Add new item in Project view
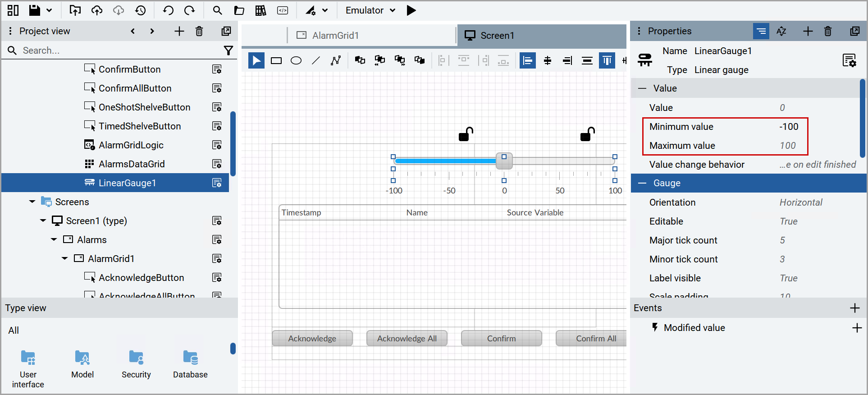The height and width of the screenshot is (395, 868). tap(179, 31)
